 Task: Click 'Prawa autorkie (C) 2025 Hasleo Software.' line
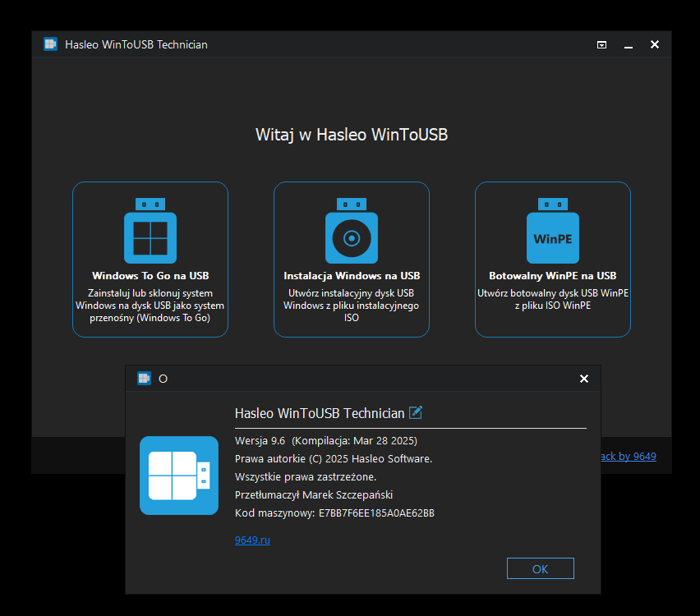point(334,459)
